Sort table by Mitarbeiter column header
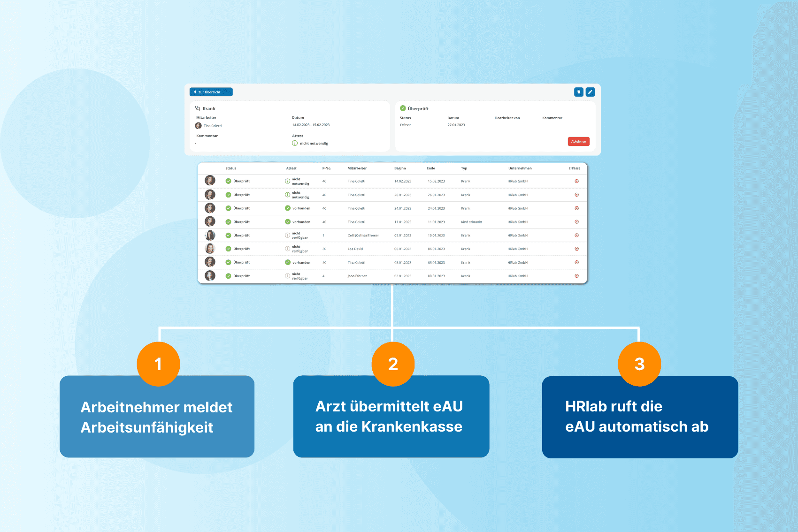 [x=357, y=168]
